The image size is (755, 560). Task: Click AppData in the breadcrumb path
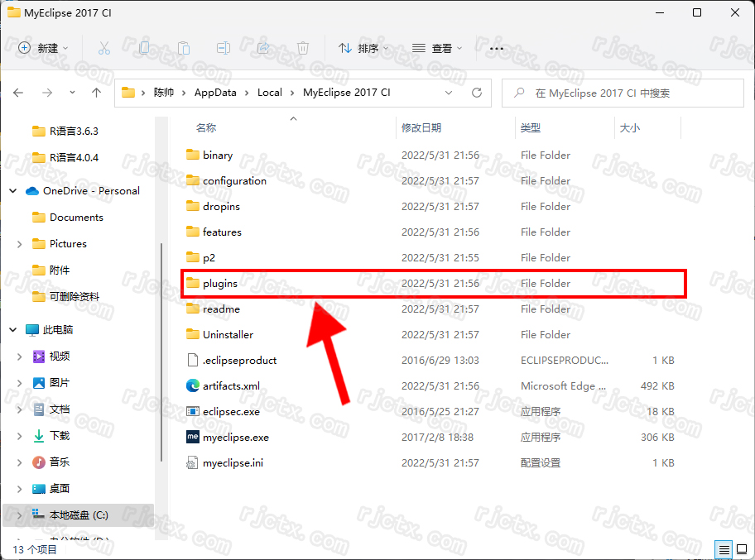click(x=215, y=93)
